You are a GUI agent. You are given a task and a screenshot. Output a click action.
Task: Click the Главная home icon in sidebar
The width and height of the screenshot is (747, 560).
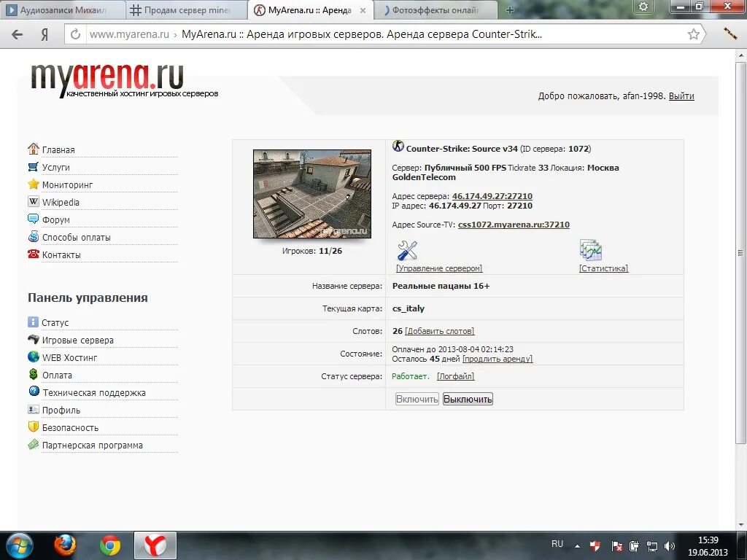(x=34, y=149)
